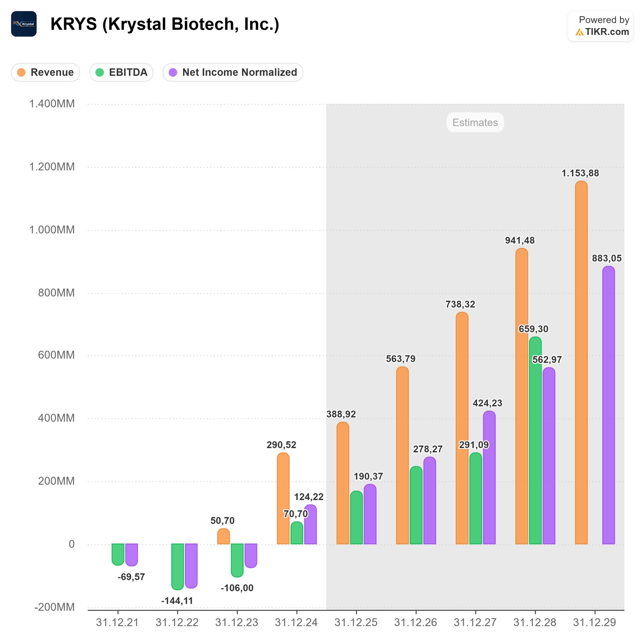The image size is (644, 644).
Task: Click the Krystal company logo icon
Action: point(23,24)
